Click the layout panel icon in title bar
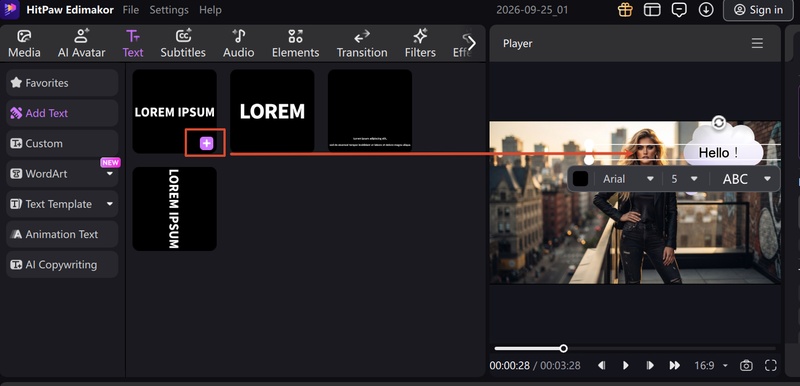 [652, 10]
